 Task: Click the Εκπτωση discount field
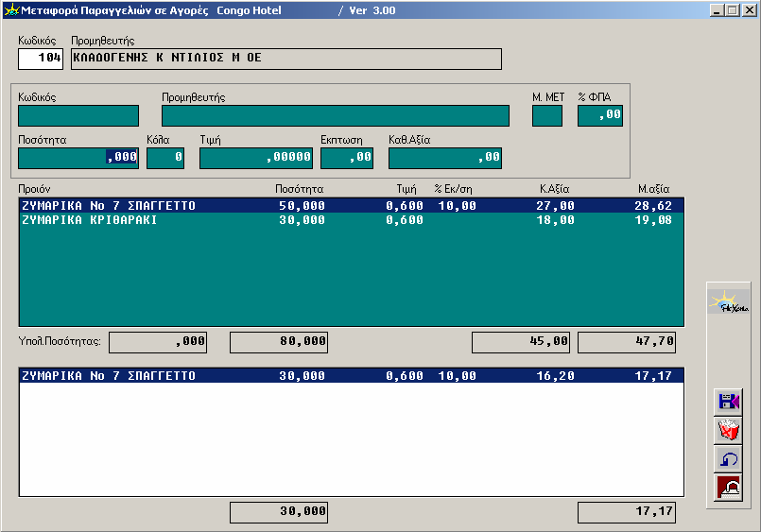tap(347, 158)
